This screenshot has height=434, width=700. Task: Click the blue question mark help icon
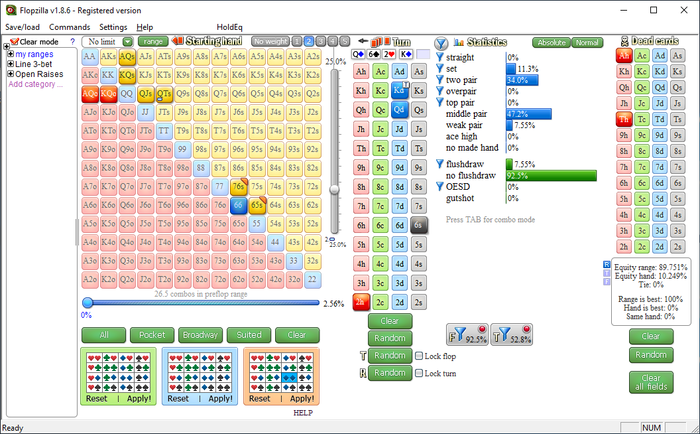(x=72, y=42)
